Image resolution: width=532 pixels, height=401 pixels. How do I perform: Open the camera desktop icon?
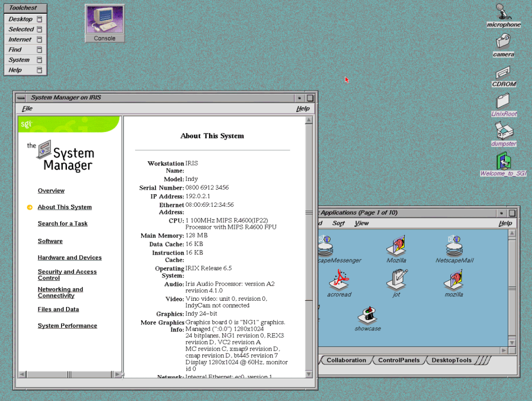pos(503,45)
